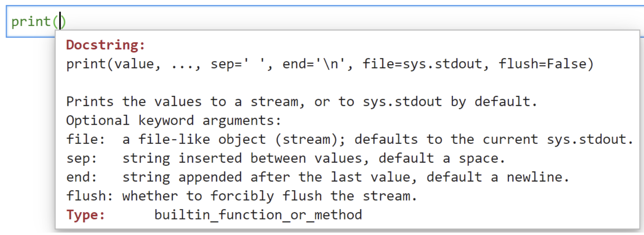644x235 pixels.
Task: Select the sep parameter description line
Action: tap(279, 158)
